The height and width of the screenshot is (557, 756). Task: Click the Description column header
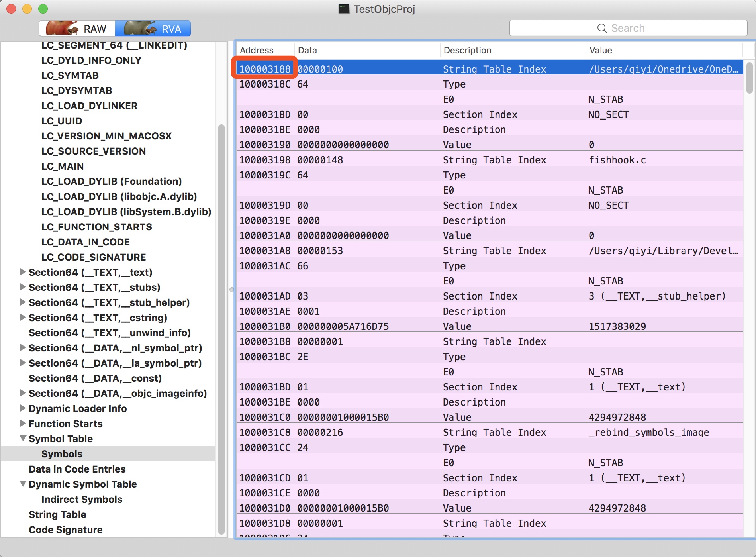click(x=513, y=50)
